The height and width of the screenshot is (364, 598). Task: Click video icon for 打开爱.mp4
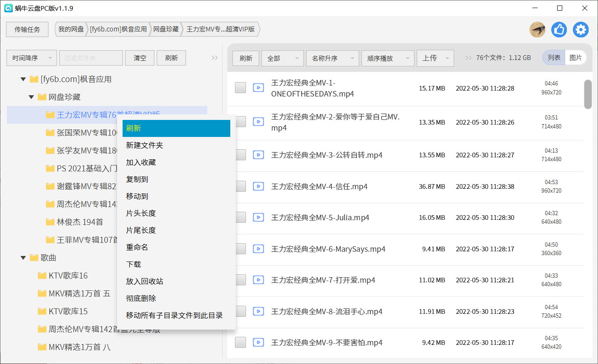(x=258, y=280)
